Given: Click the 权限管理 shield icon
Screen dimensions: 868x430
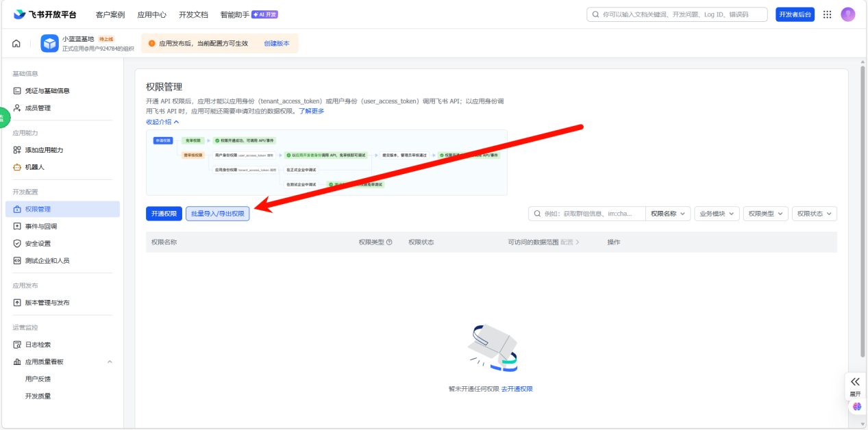Looking at the screenshot, I should click(16, 210).
